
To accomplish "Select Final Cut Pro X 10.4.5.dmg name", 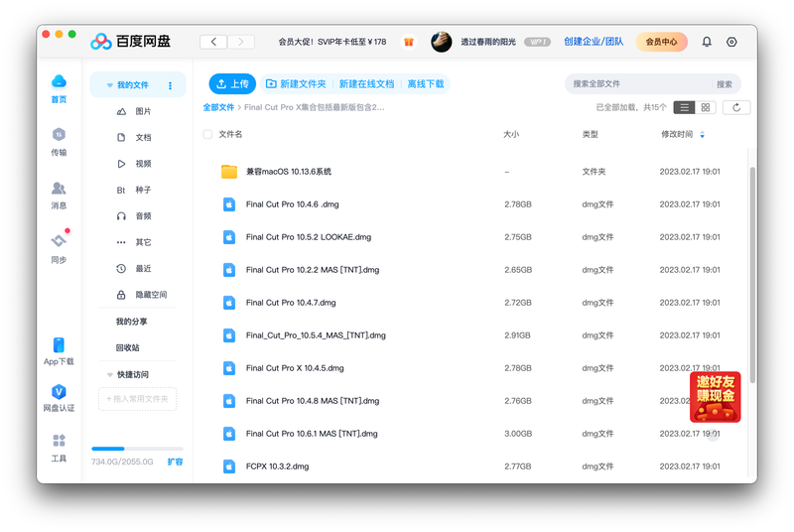I will 295,368.
